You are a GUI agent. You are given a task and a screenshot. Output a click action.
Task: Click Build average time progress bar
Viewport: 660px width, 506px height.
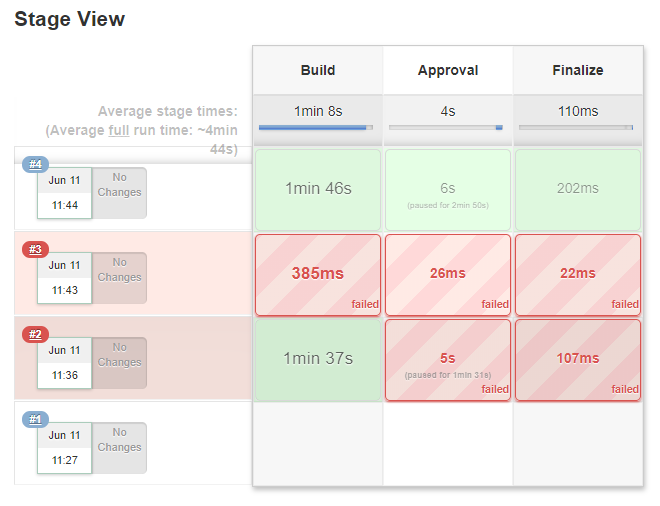[x=316, y=128]
